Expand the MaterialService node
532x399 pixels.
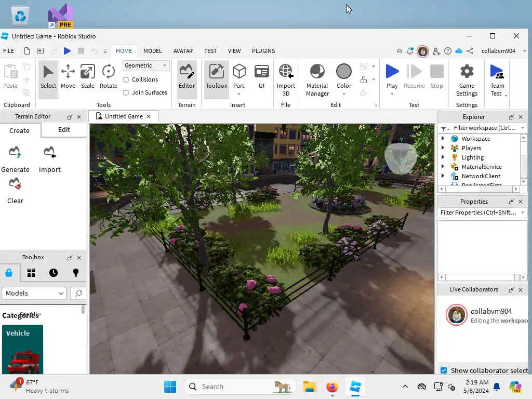click(443, 167)
